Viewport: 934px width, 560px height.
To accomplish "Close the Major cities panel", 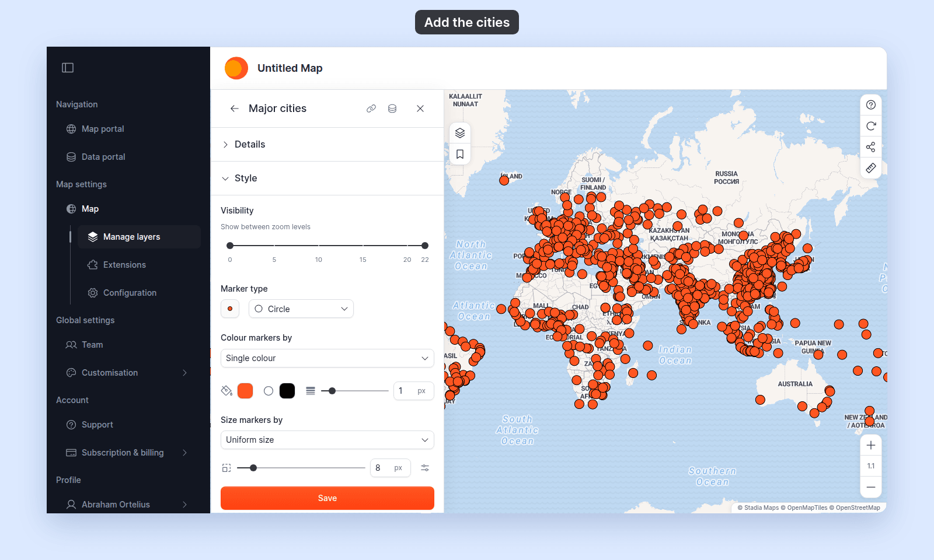I will tap(420, 108).
